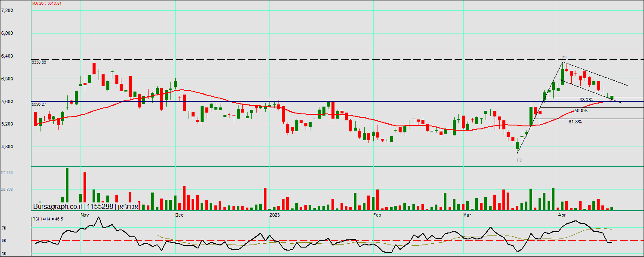Viewport: 644px width, 257px height.
Task: Click the RSI 14/14 = 46.5 label
Action: pos(48,219)
